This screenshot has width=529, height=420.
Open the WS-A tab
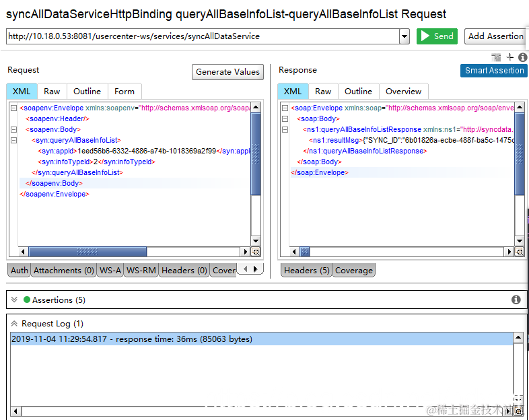(x=110, y=270)
